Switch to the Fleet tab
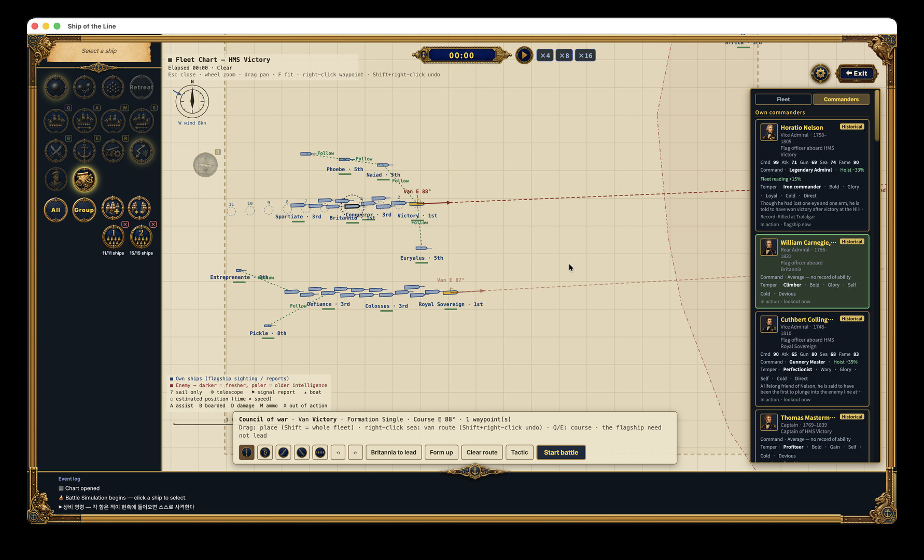 pos(783,100)
